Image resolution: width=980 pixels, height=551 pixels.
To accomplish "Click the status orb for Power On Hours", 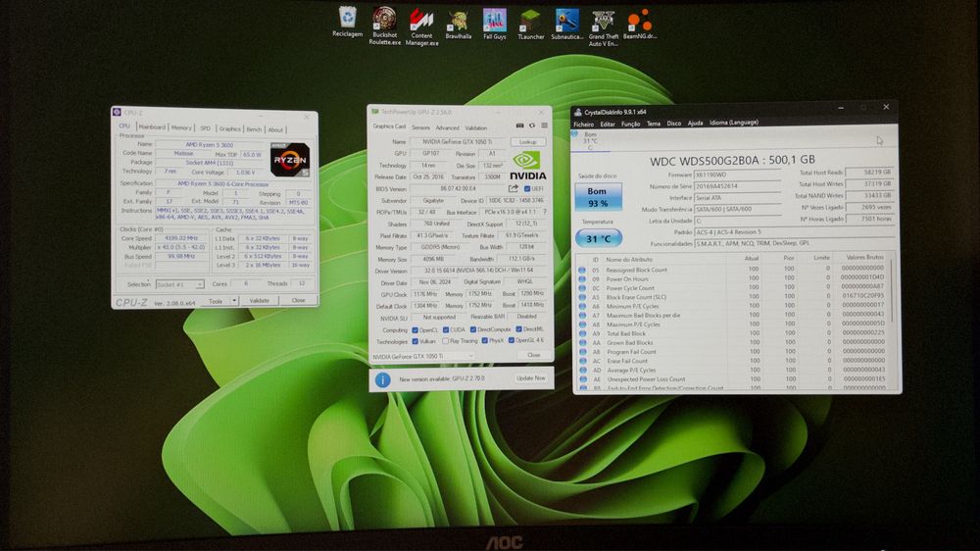I will point(582,279).
